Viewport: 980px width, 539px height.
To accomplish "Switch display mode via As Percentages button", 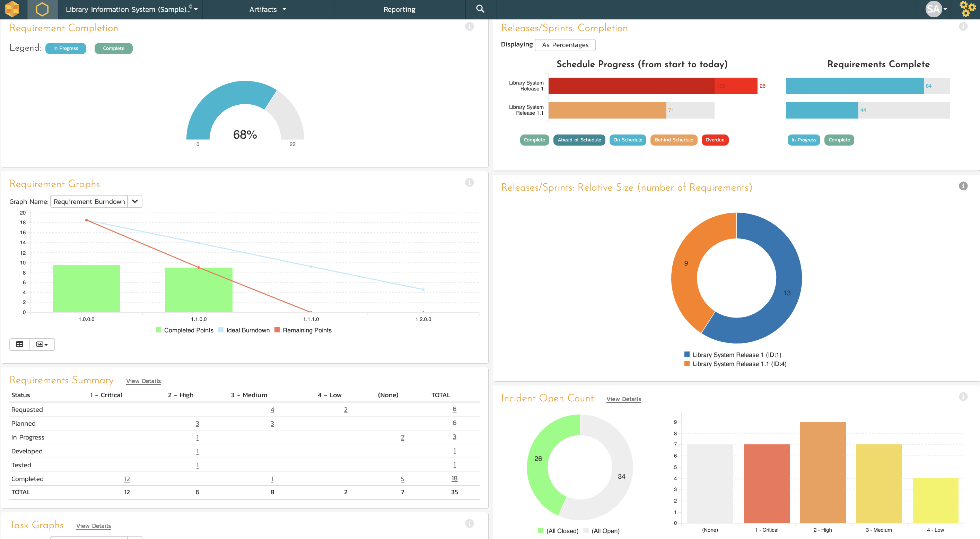I will [565, 45].
